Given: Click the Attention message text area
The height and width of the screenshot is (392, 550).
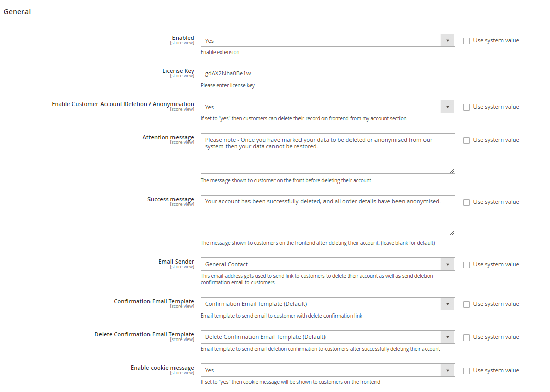Looking at the screenshot, I should (x=327, y=153).
